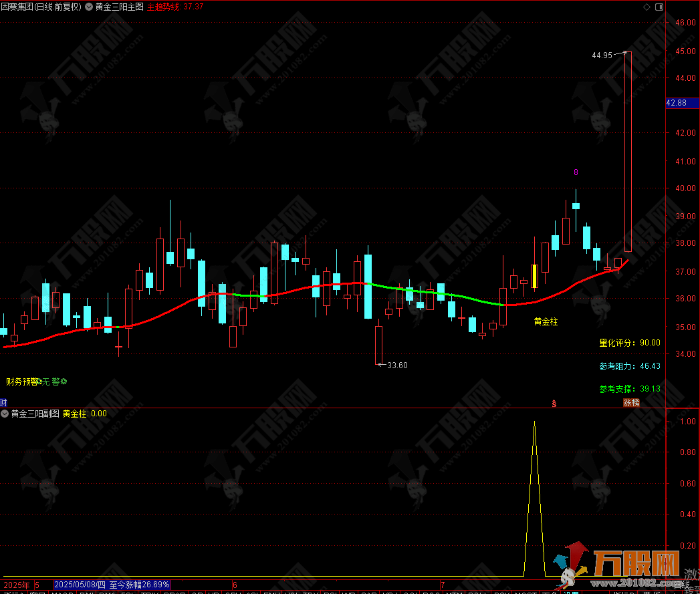Click the 2025年 year label
Image resolution: width=700 pixels, height=594 pixels.
click(17, 585)
